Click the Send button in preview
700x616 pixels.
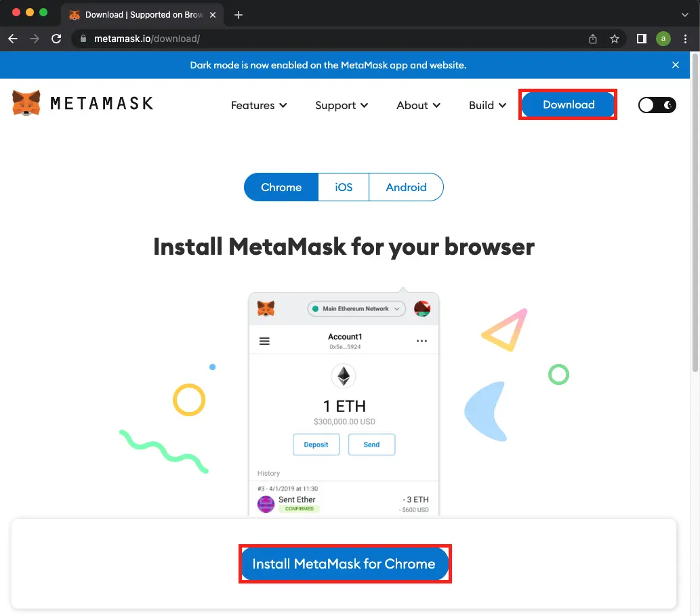click(x=371, y=445)
